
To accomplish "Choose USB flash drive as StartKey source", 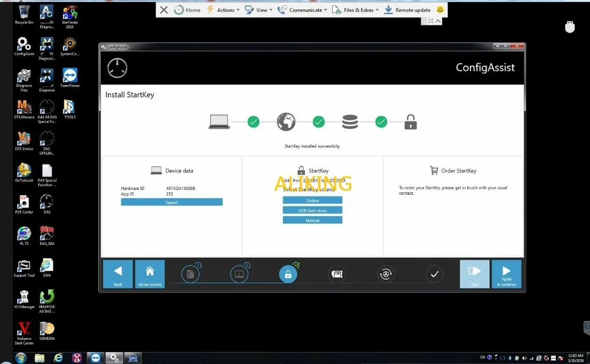I will point(312,210).
